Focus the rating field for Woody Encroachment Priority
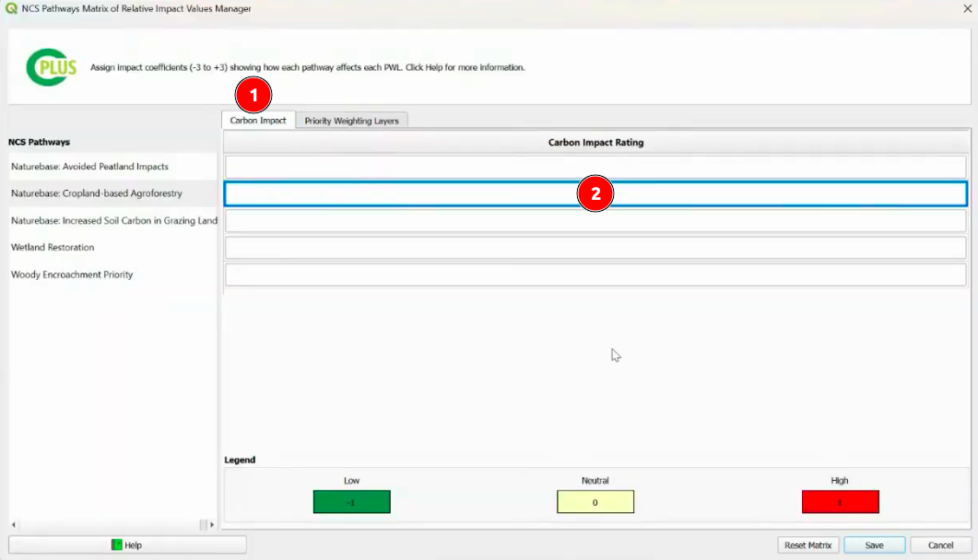978x560 pixels. tap(595, 275)
